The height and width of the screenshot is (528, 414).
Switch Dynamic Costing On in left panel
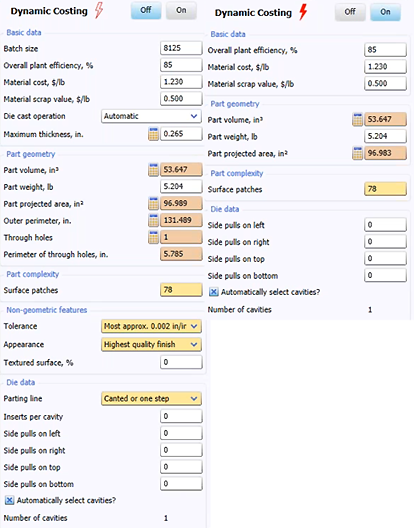click(x=181, y=10)
